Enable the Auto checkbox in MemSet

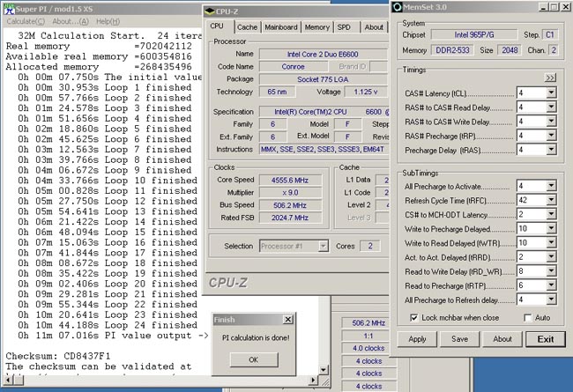[x=528, y=318]
